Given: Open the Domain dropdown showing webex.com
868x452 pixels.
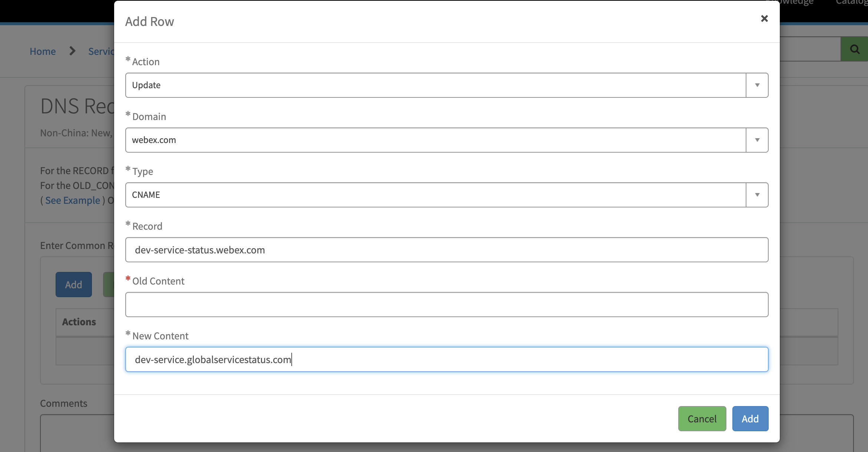Looking at the screenshot, I should point(447,140).
